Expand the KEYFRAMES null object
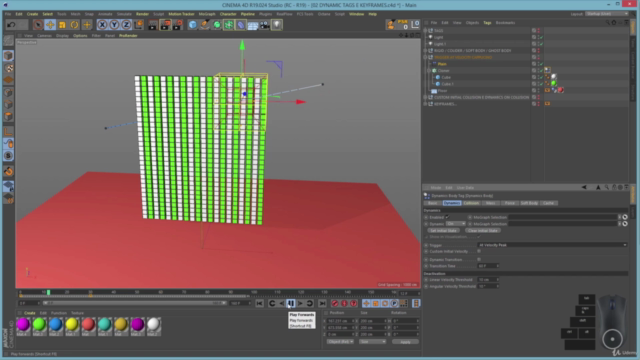Screen dimensions: 640x360 pyautogui.click(x=425, y=104)
